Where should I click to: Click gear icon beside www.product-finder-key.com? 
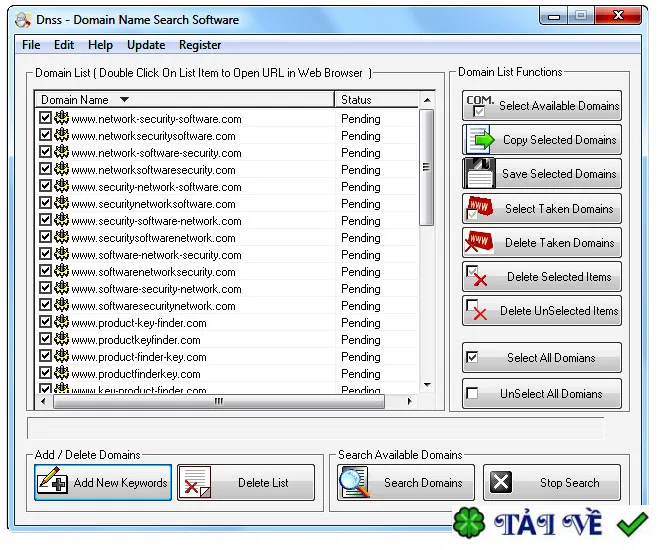[x=61, y=356]
